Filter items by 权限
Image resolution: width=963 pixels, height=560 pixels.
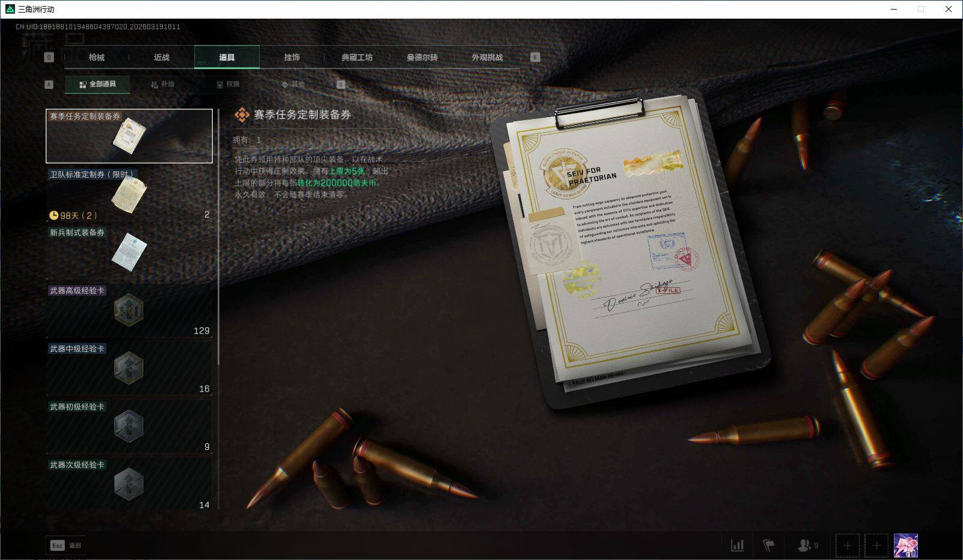(x=228, y=84)
